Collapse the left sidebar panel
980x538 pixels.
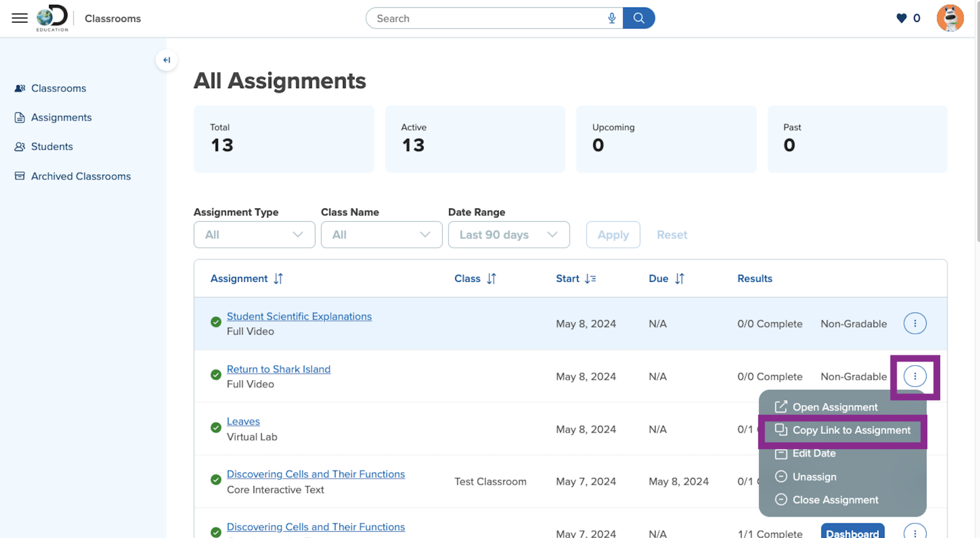click(x=167, y=60)
